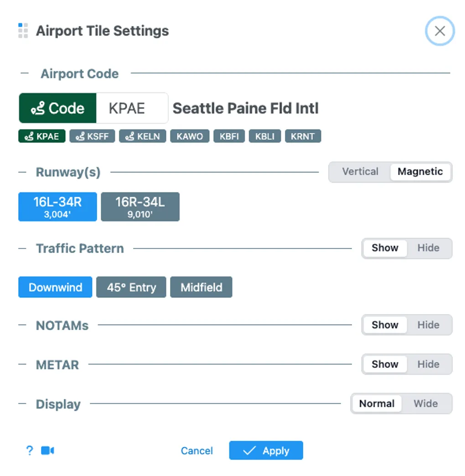Set Display mode to Wide

[x=425, y=404]
